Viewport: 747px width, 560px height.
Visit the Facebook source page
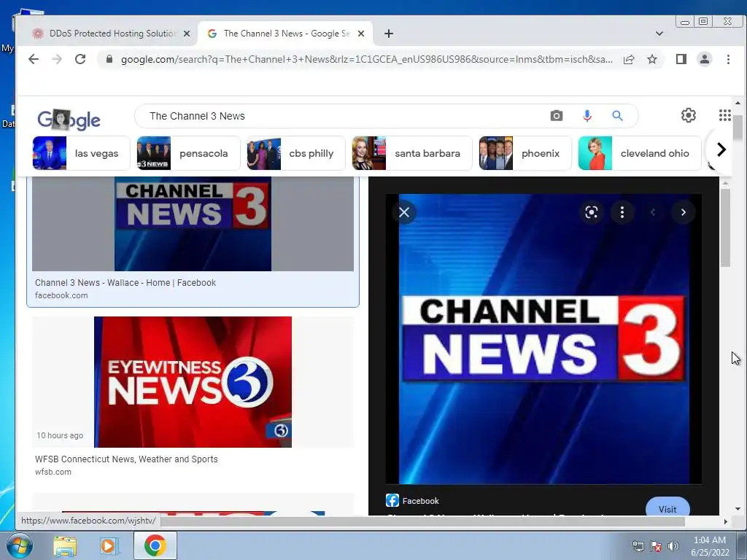coord(667,507)
